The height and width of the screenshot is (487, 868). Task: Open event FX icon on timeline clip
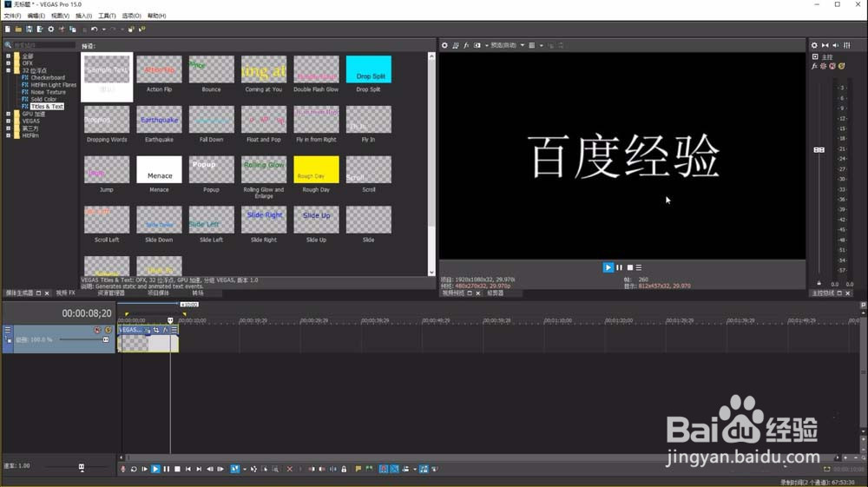pos(165,330)
